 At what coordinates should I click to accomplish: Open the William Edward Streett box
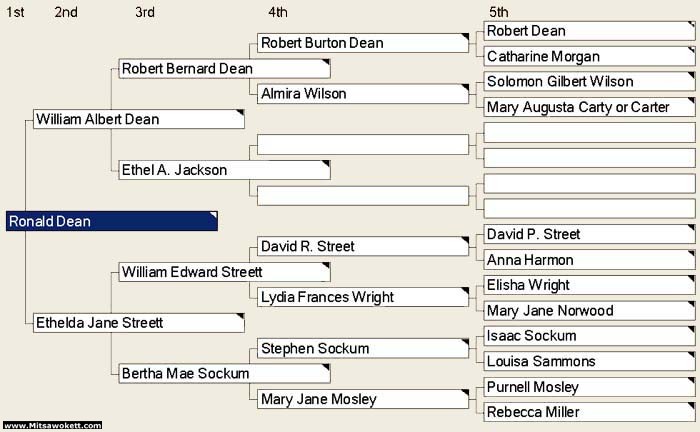[225, 272]
